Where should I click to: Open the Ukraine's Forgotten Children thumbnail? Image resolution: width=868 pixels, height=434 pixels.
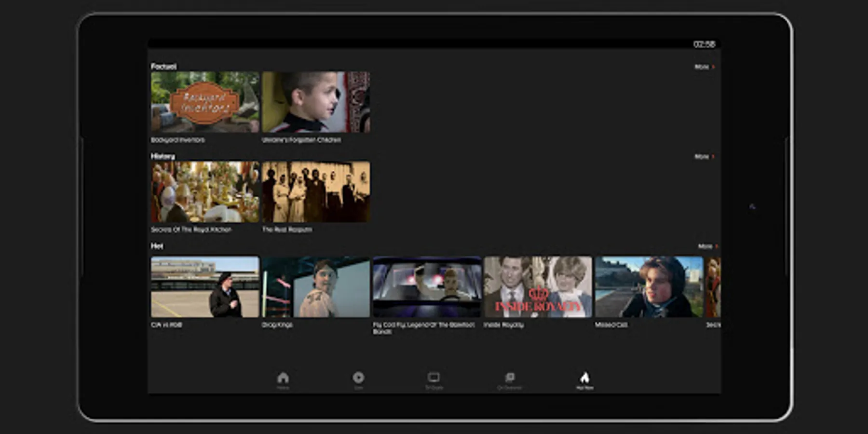316,102
